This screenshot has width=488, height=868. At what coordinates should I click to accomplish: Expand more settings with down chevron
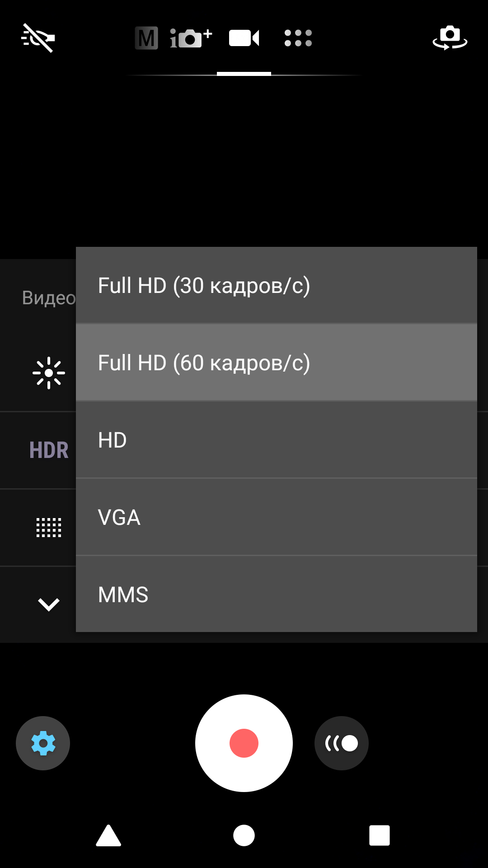coord(49,604)
